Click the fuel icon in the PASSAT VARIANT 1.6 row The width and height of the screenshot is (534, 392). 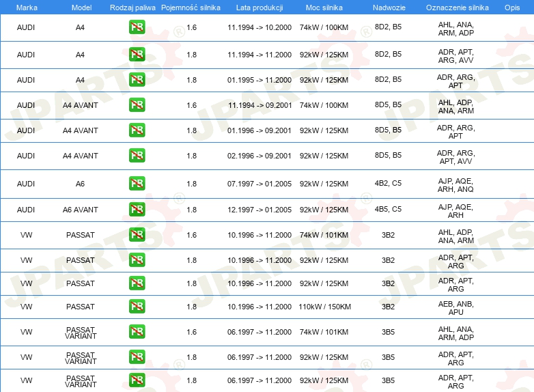137,331
